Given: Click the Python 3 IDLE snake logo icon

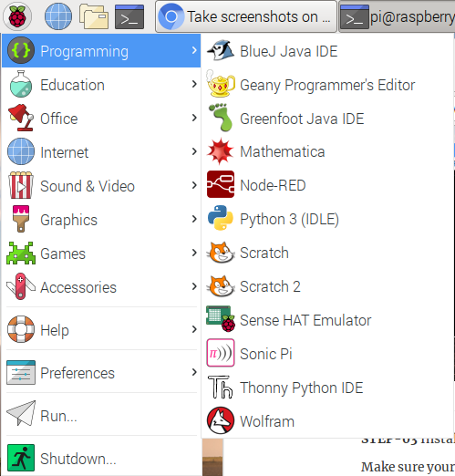Looking at the screenshot, I should [221, 218].
